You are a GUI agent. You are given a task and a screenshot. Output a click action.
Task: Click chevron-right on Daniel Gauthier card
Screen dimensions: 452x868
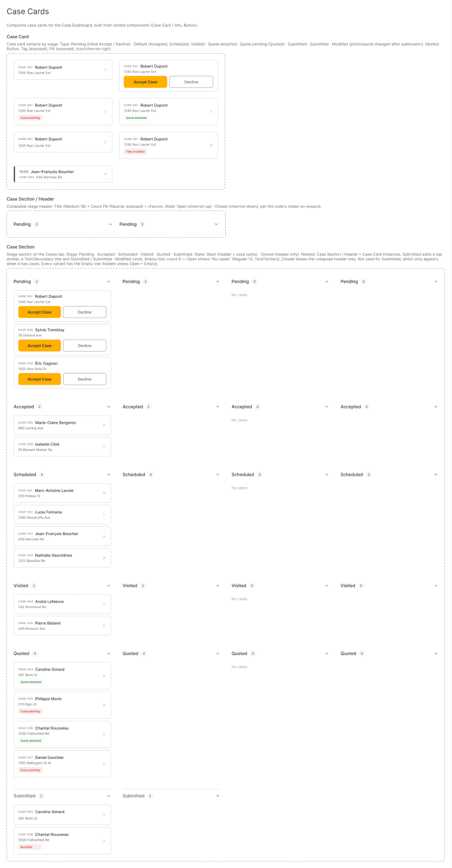coord(104,764)
